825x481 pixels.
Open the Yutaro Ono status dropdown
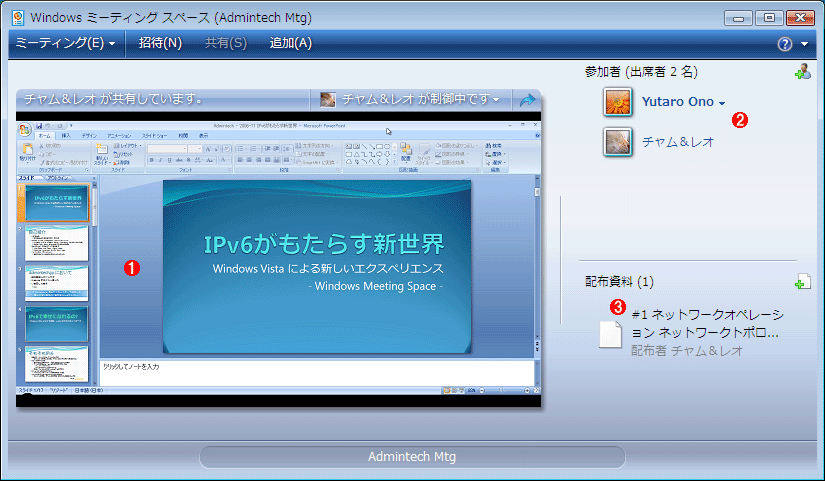[x=722, y=103]
